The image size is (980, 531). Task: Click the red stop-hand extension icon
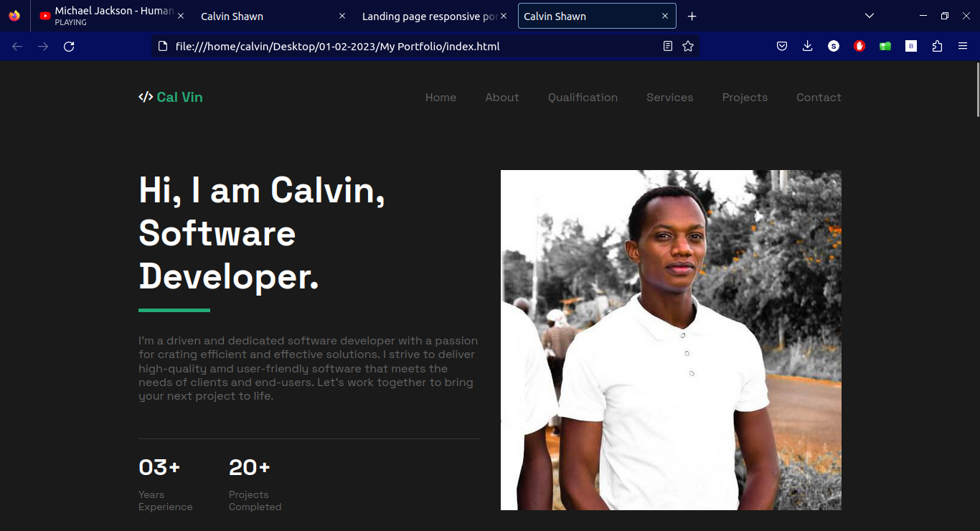click(x=859, y=45)
